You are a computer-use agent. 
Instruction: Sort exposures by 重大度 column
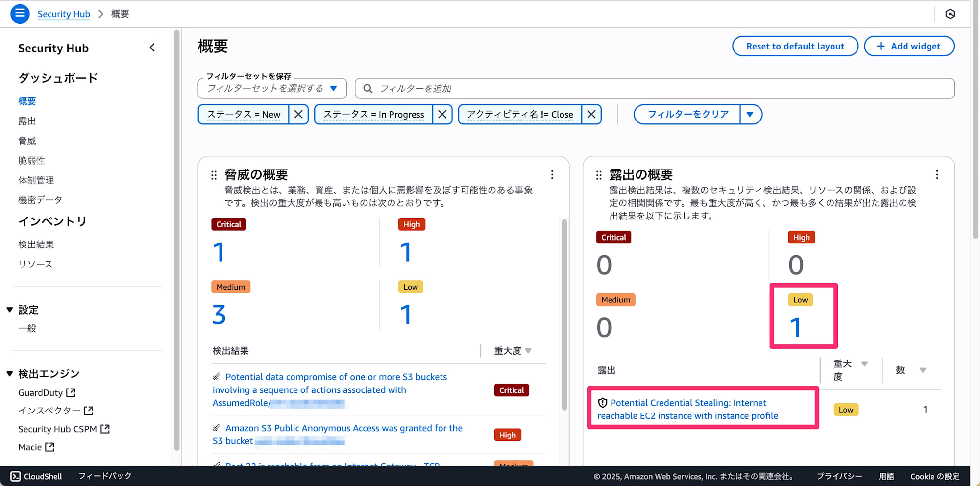851,370
